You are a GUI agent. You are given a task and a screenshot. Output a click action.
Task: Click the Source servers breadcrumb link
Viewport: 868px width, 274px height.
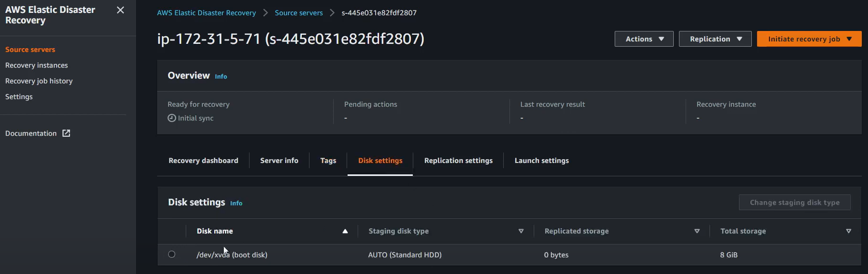299,13
